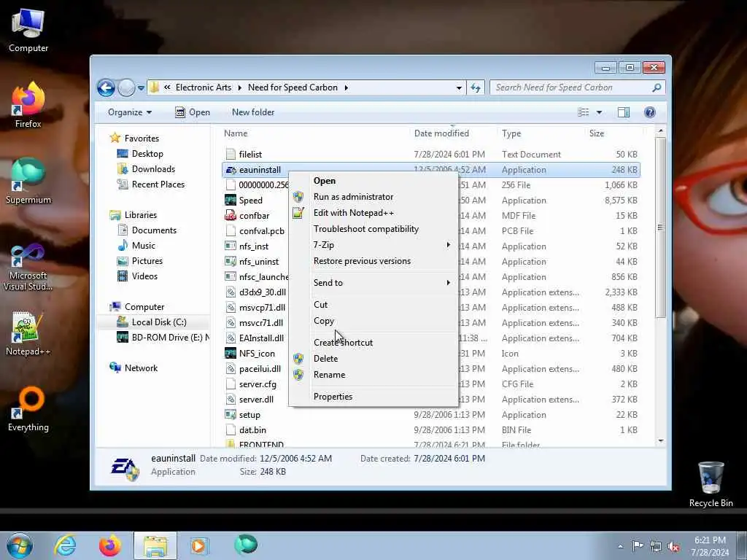
Task: Toggle the preview pane icon
Action: point(624,112)
